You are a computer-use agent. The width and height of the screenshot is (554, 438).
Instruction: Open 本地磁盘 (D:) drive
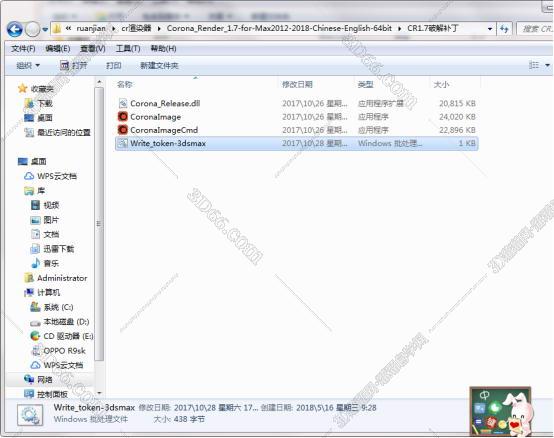[60, 322]
